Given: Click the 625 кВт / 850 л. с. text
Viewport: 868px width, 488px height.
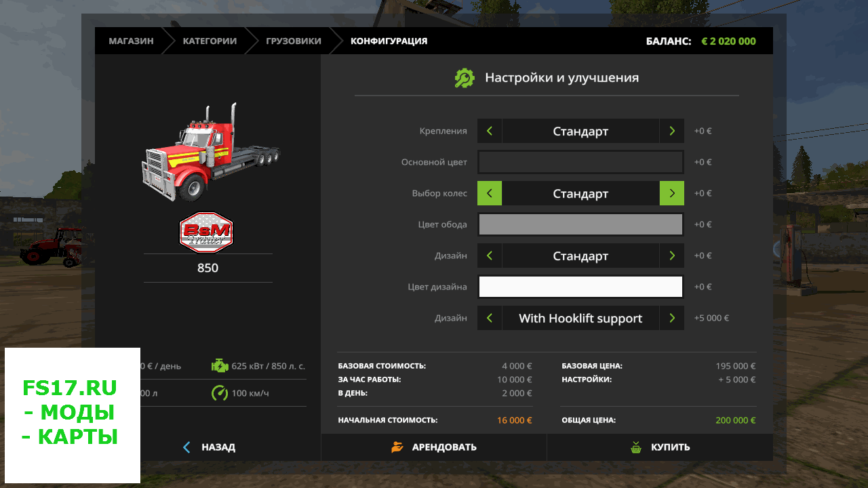Looking at the screenshot, I should (x=268, y=366).
